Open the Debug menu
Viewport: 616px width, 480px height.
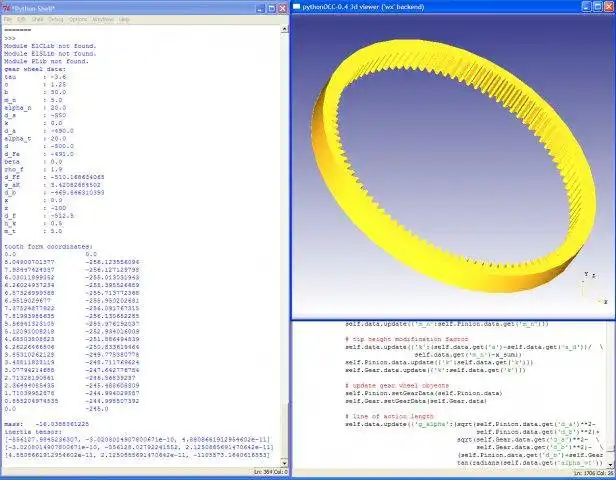pos(56,19)
